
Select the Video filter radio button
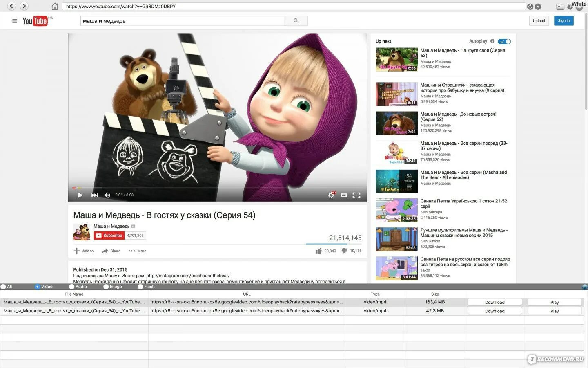coord(38,287)
